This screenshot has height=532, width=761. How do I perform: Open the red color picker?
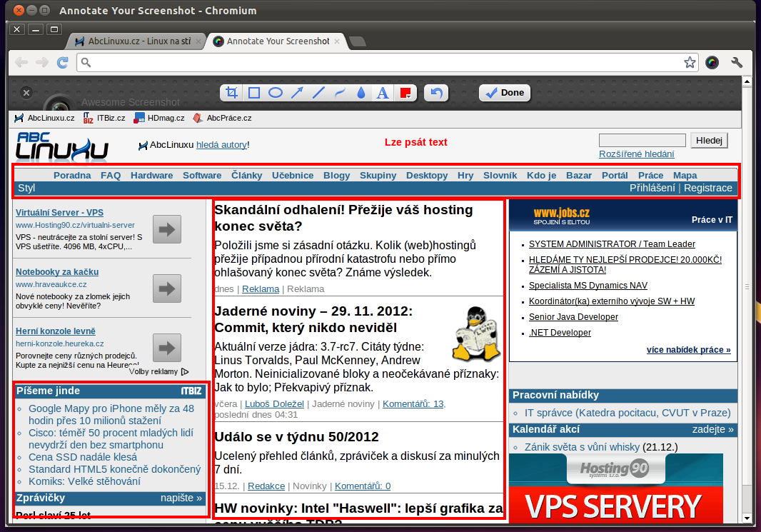405,93
